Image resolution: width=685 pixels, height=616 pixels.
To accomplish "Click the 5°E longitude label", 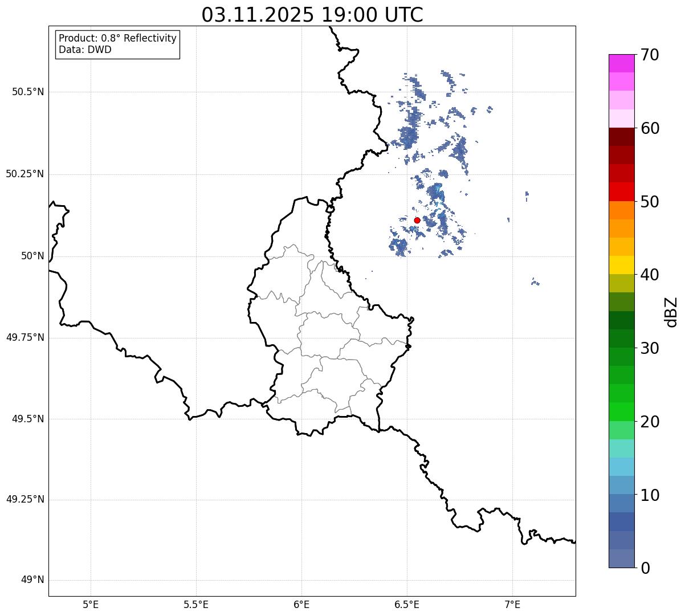I will [91, 604].
